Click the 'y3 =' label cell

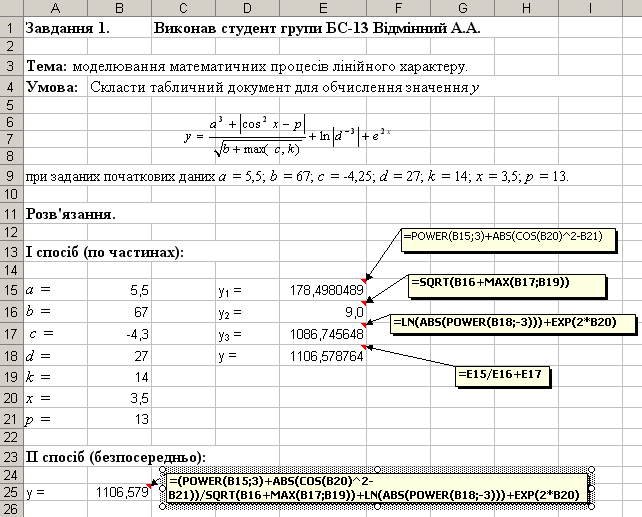247,334
